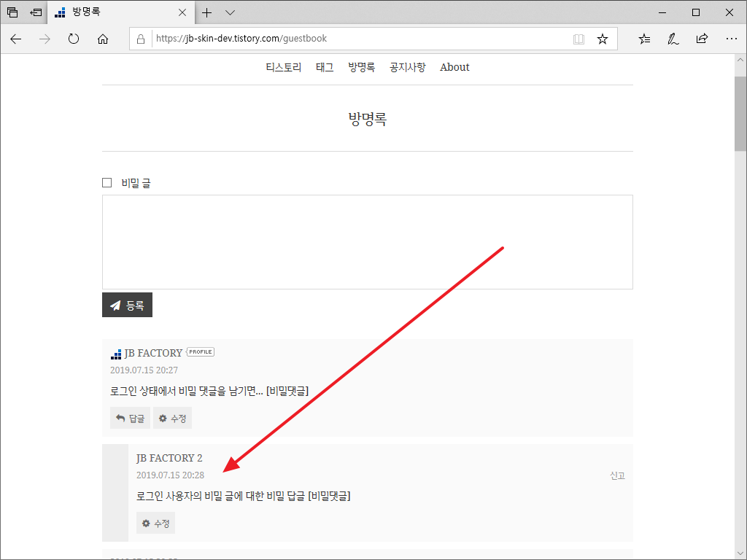This screenshot has width=747, height=560.
Task: Go to browser home page
Action: click(103, 39)
